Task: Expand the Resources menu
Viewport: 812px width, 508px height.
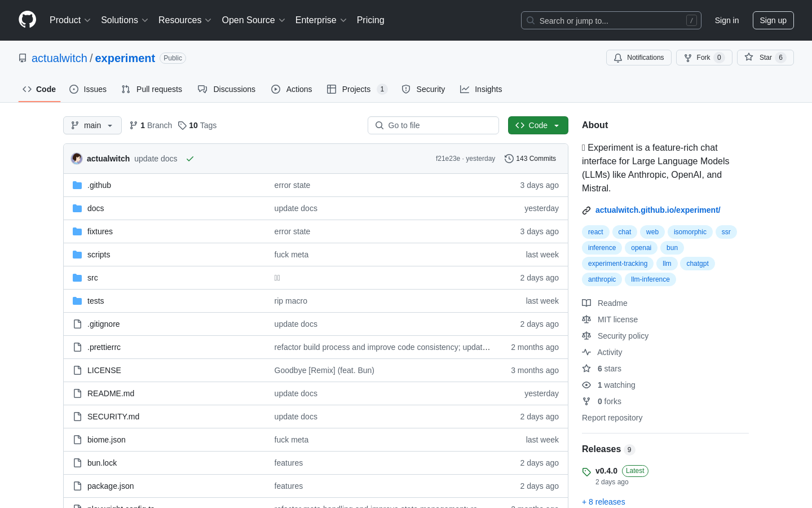Action: [185, 20]
